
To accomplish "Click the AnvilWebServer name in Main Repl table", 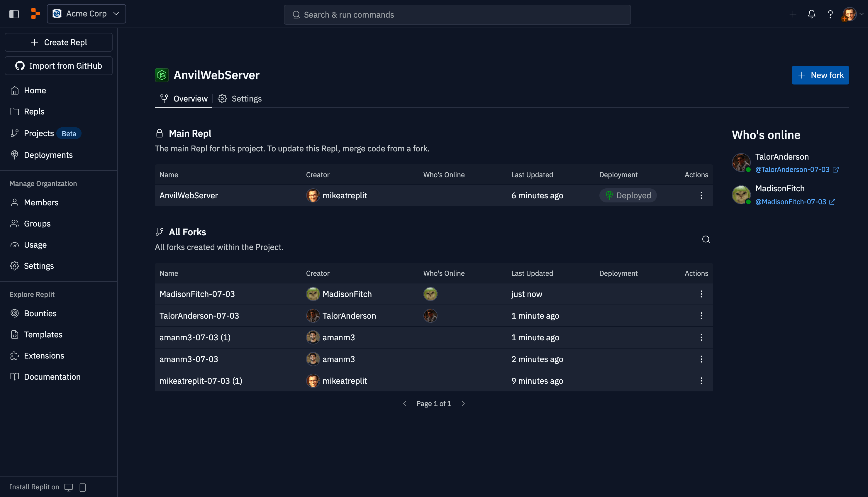I will point(189,196).
